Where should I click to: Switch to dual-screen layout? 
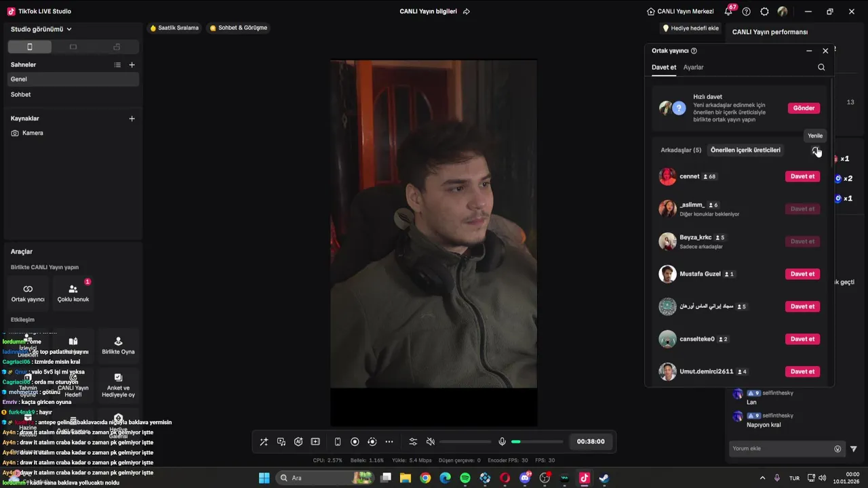[117, 47]
